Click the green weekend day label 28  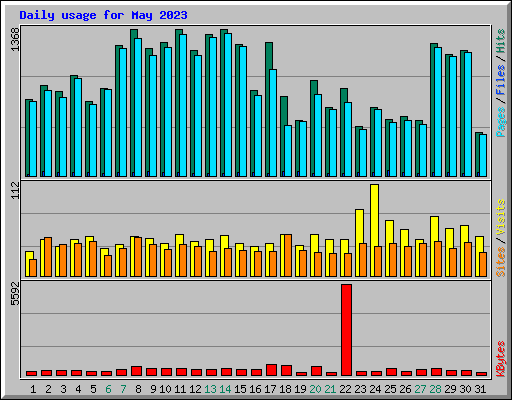pyautogui.click(x=435, y=389)
